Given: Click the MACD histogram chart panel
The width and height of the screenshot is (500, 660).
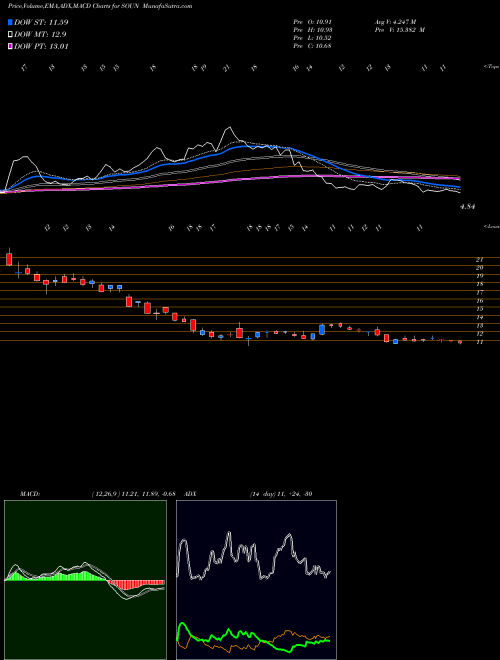Looking at the screenshot, I should pos(85,580).
